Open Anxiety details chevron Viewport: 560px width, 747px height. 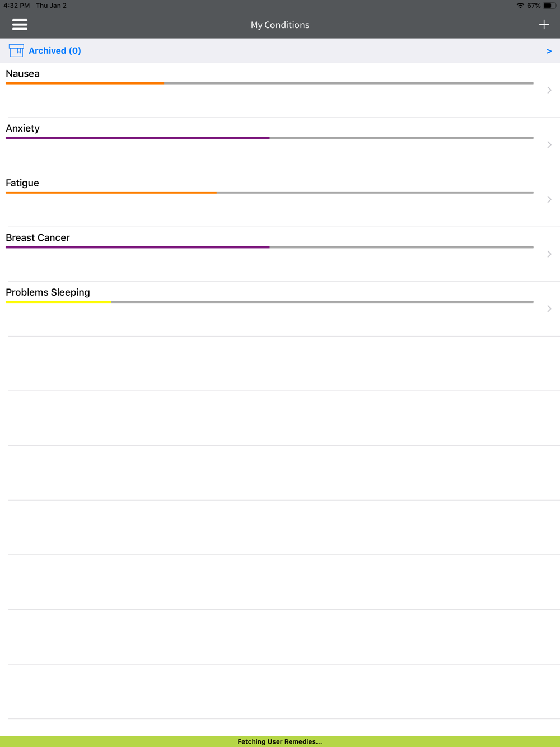point(549,145)
